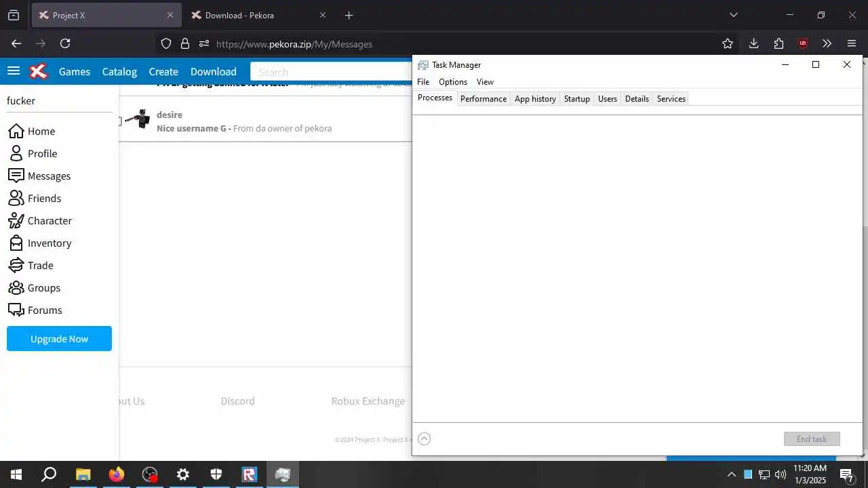Switch to the Performance tab
Image resolution: width=868 pixels, height=488 pixels.
[484, 98]
